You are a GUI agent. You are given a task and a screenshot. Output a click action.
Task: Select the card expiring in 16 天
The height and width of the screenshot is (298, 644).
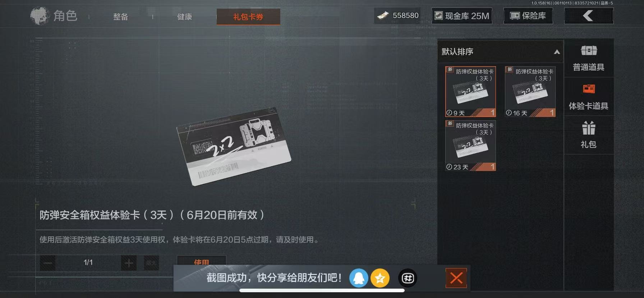(x=530, y=91)
